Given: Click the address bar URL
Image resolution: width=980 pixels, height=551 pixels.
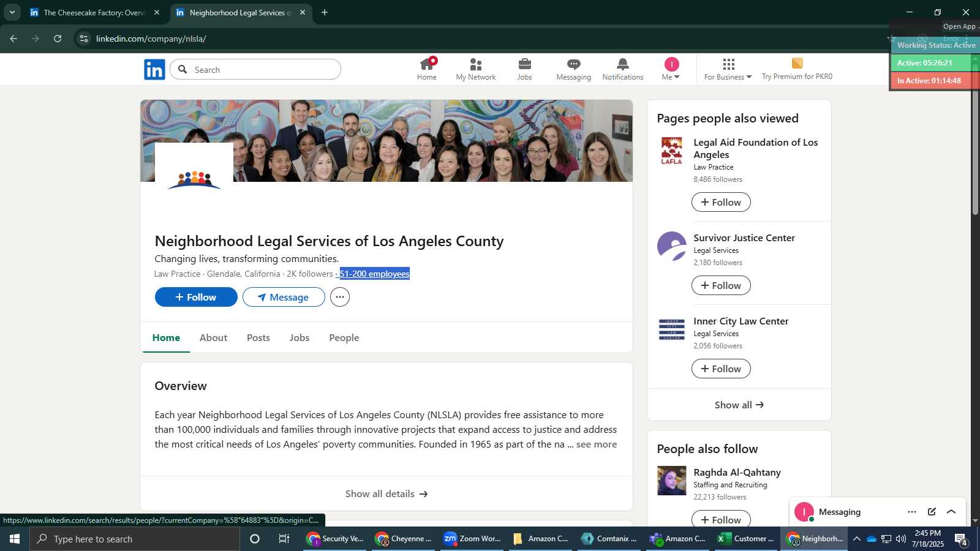Looking at the screenshot, I should click(151, 39).
